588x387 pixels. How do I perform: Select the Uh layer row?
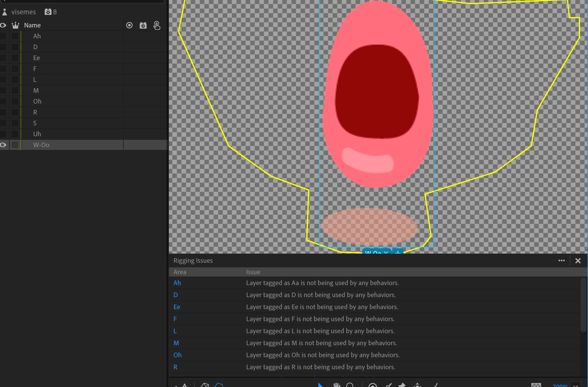(37, 134)
